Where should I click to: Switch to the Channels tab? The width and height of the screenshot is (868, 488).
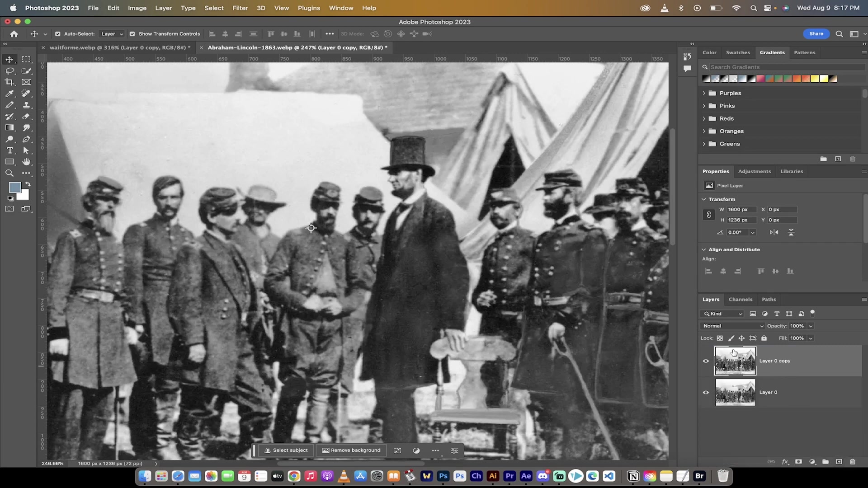point(741,299)
